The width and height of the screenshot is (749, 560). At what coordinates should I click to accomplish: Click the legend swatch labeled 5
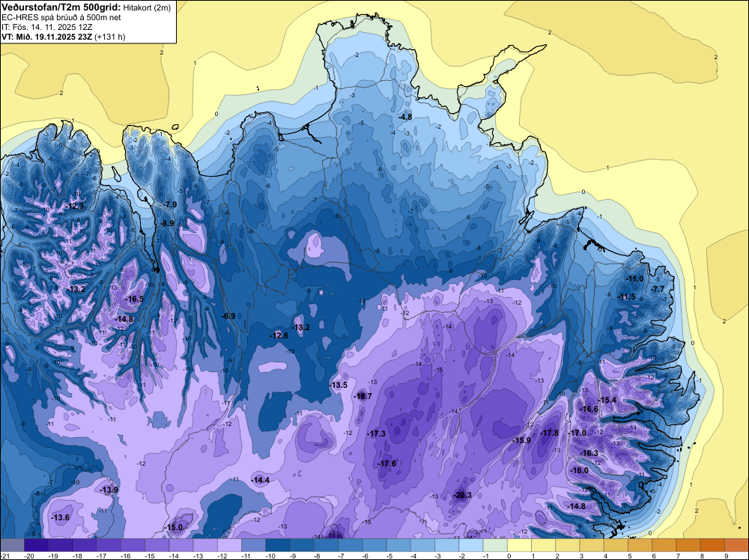tap(640, 545)
